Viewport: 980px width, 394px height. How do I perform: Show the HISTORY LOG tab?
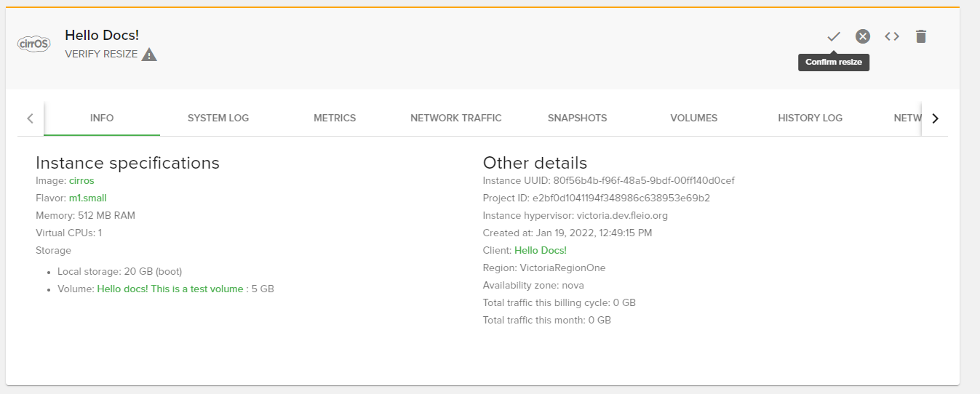click(810, 118)
